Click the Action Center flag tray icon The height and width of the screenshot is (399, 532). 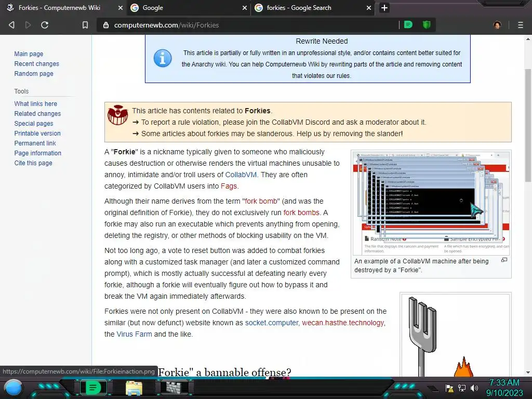[x=449, y=388]
